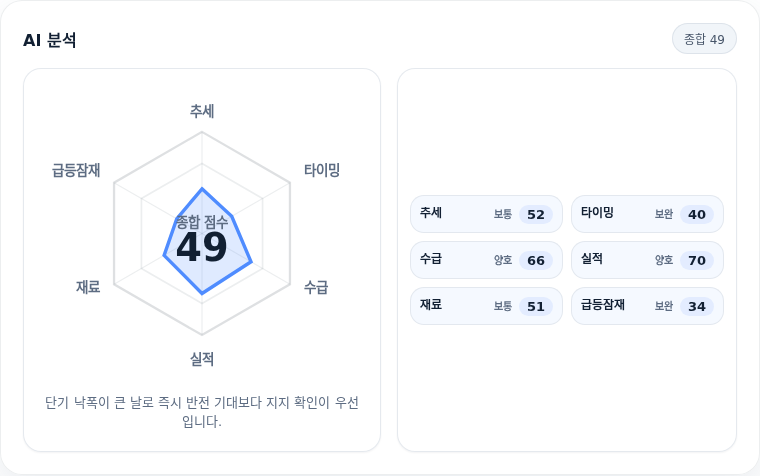760x476 pixels.
Task: Click the 51 value badge for 재료
Action: 536,306
